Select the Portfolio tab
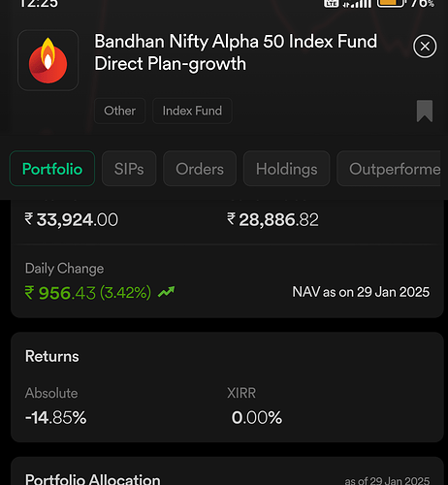The image size is (448, 485). pyautogui.click(x=52, y=169)
